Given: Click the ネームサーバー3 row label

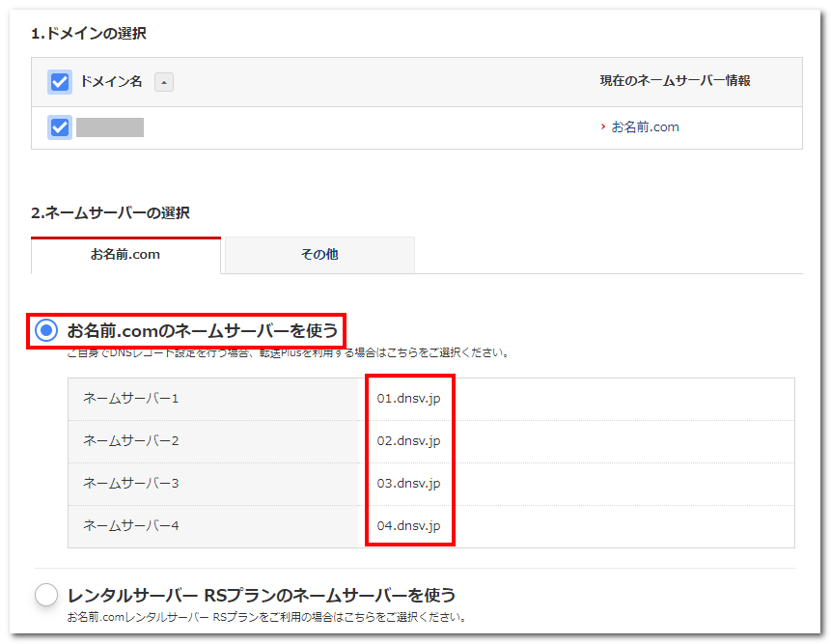Looking at the screenshot, I should point(131,484).
